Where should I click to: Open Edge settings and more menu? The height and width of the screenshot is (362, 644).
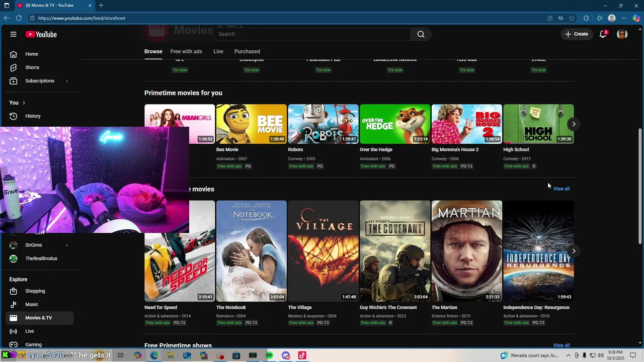coord(624,18)
